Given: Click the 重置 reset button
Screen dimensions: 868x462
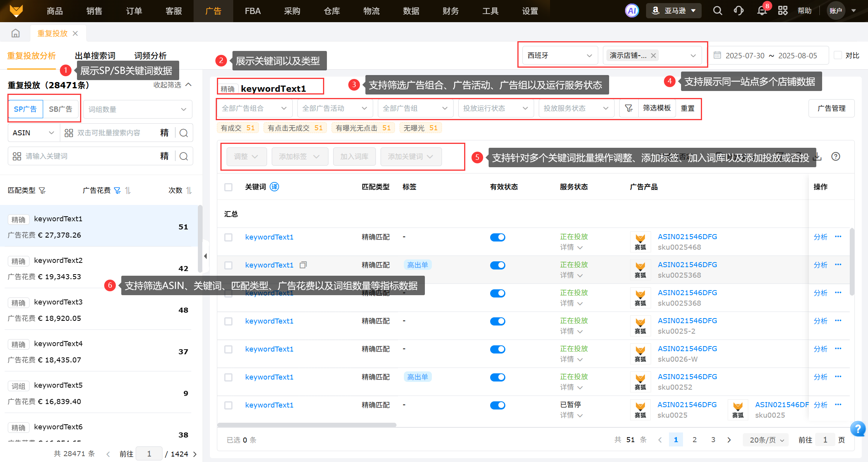Looking at the screenshot, I should [x=688, y=108].
